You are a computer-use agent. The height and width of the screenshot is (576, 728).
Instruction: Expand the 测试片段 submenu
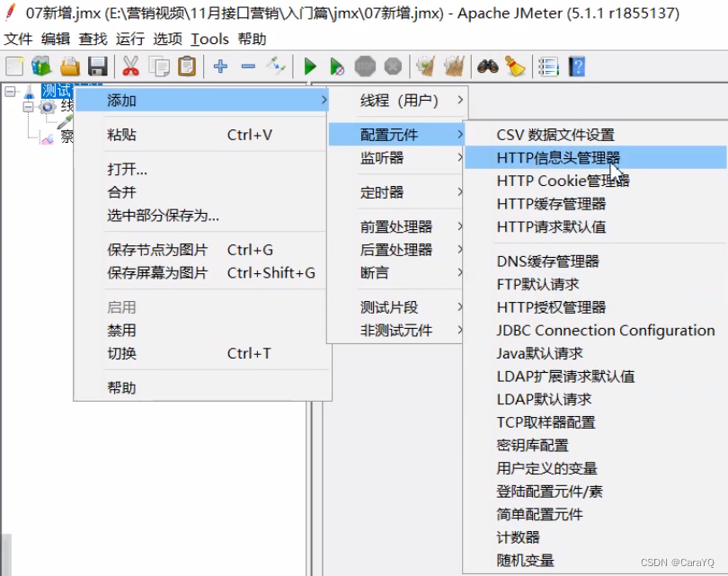point(396,307)
